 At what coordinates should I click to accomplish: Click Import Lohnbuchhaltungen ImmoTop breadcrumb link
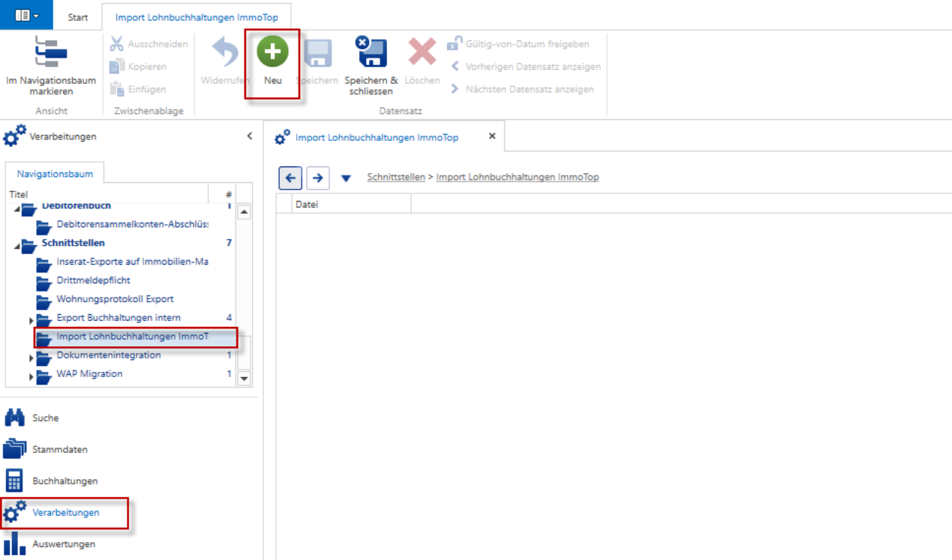(x=518, y=178)
